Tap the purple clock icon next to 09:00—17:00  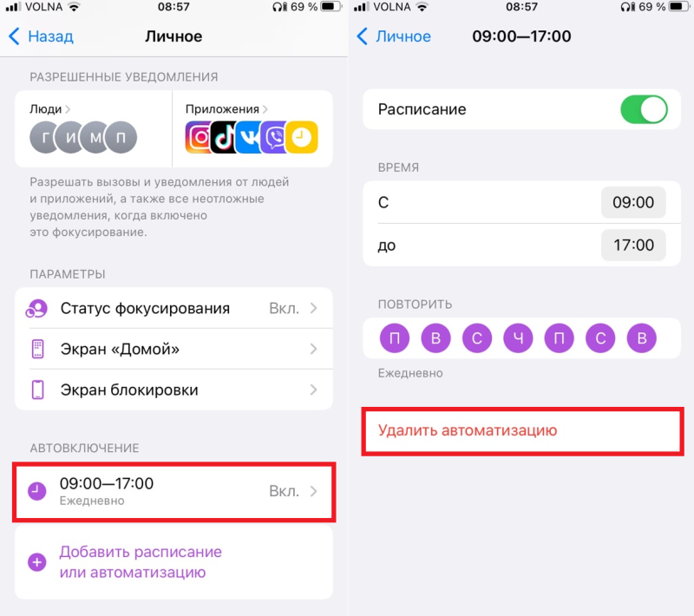point(37,491)
